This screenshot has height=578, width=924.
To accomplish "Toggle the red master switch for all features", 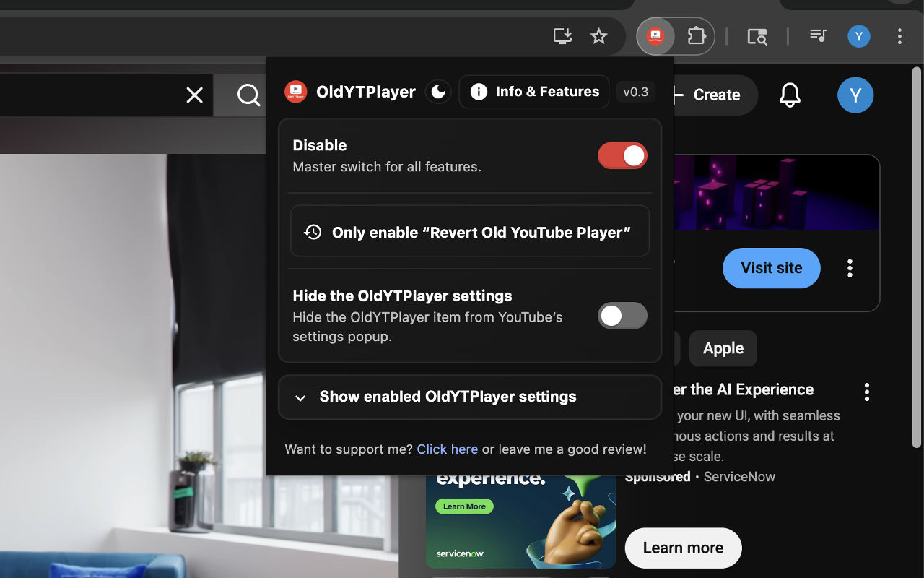I will click(622, 155).
